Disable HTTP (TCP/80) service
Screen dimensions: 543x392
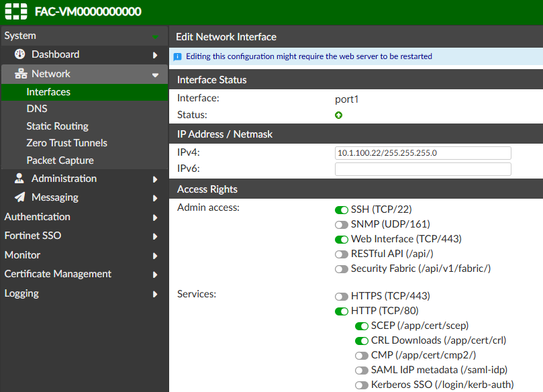342,311
